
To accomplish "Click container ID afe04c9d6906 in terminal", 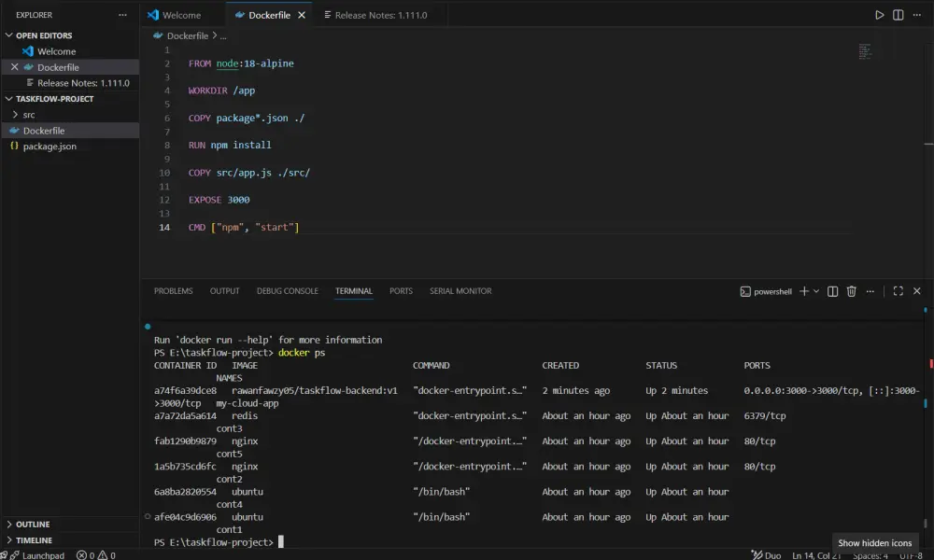I will pos(185,517).
